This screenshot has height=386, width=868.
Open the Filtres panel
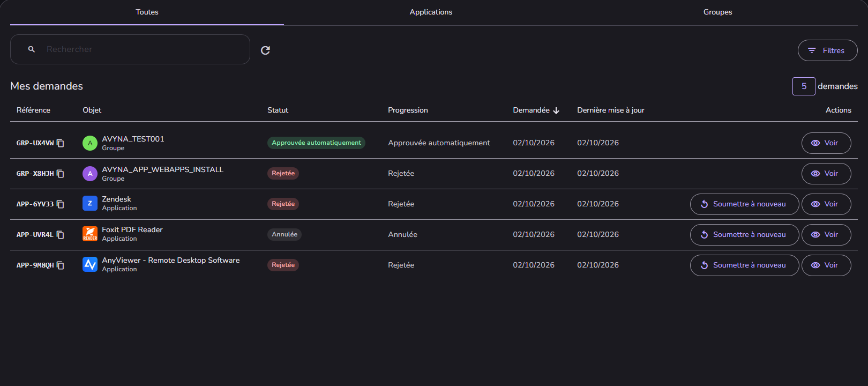(x=827, y=50)
